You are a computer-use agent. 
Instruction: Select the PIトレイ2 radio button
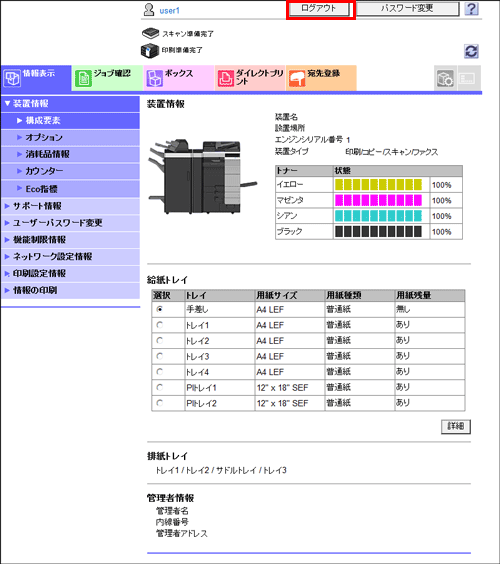(x=160, y=403)
